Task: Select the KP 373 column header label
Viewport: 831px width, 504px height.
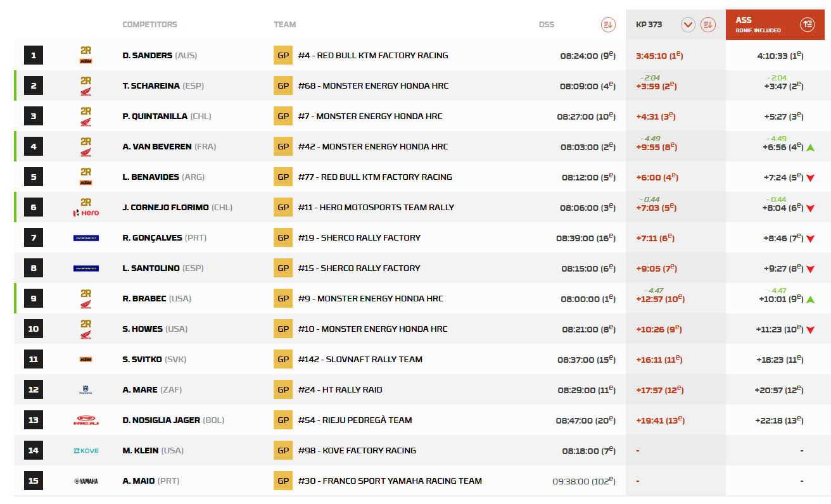Action: click(649, 25)
